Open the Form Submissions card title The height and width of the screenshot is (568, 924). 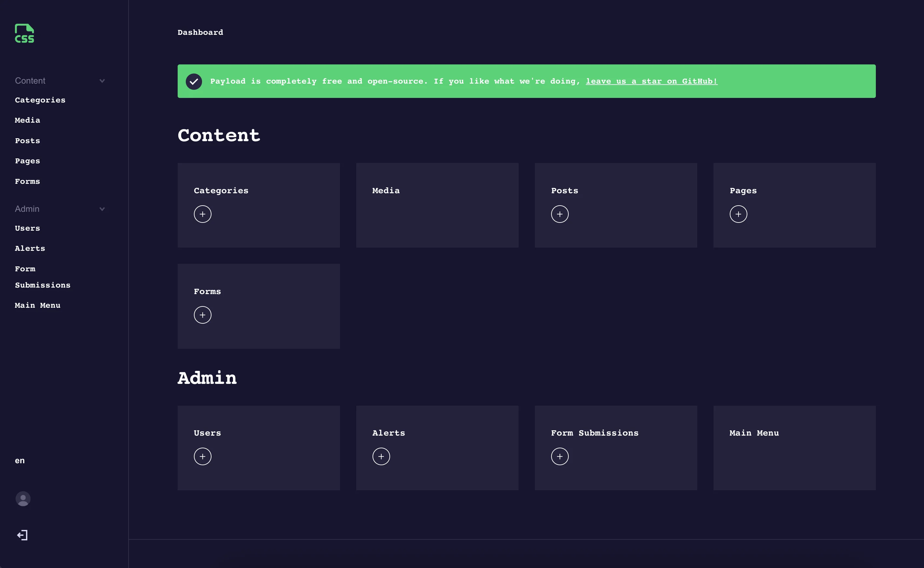click(595, 433)
